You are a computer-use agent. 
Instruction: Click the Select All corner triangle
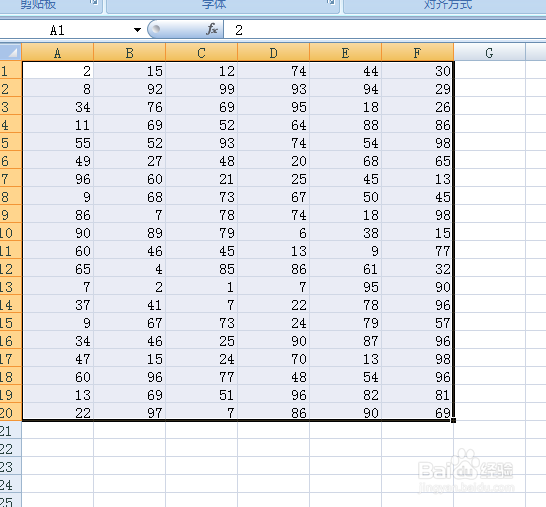(11, 53)
